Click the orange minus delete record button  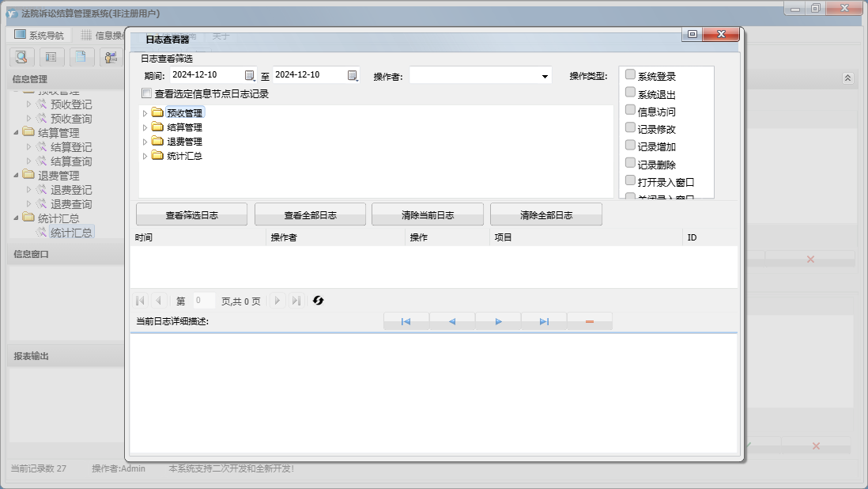tap(590, 322)
